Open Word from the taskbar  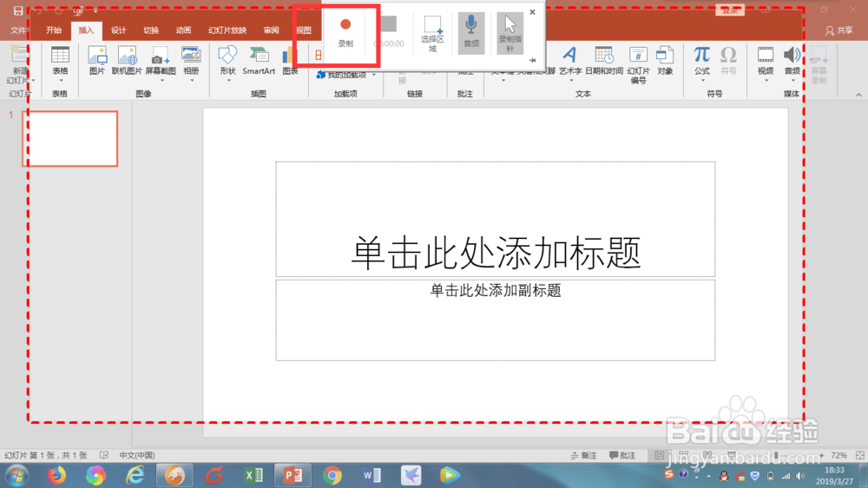(x=372, y=475)
